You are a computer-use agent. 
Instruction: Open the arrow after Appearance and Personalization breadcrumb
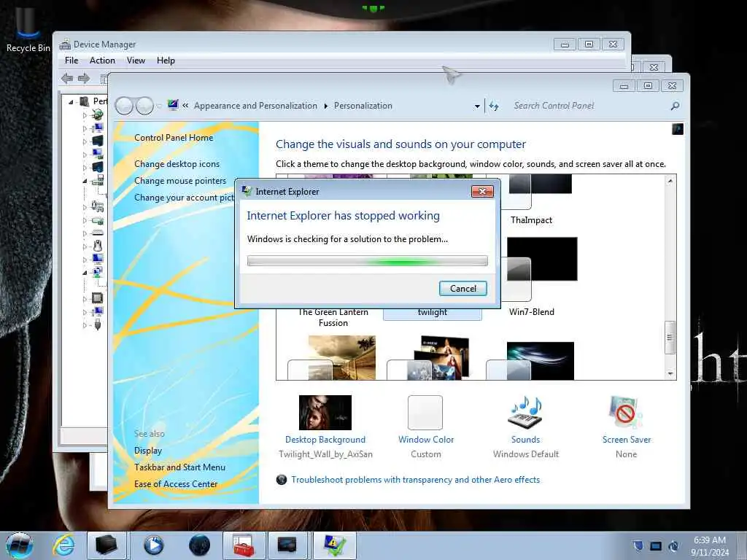(x=326, y=106)
